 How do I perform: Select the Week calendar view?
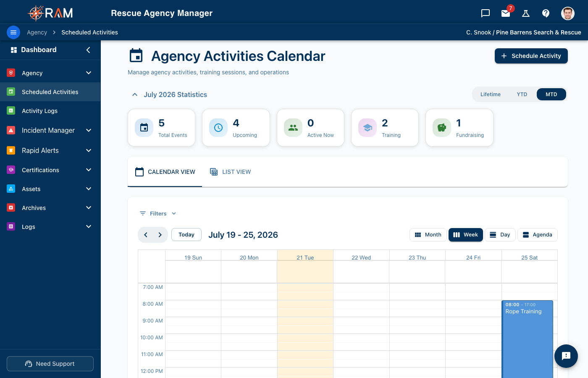466,235
